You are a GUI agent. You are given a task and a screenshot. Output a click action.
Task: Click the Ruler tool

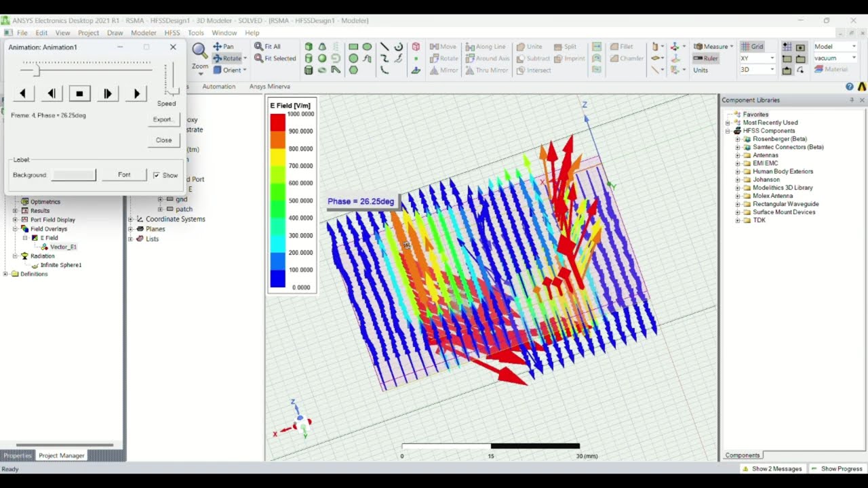705,58
